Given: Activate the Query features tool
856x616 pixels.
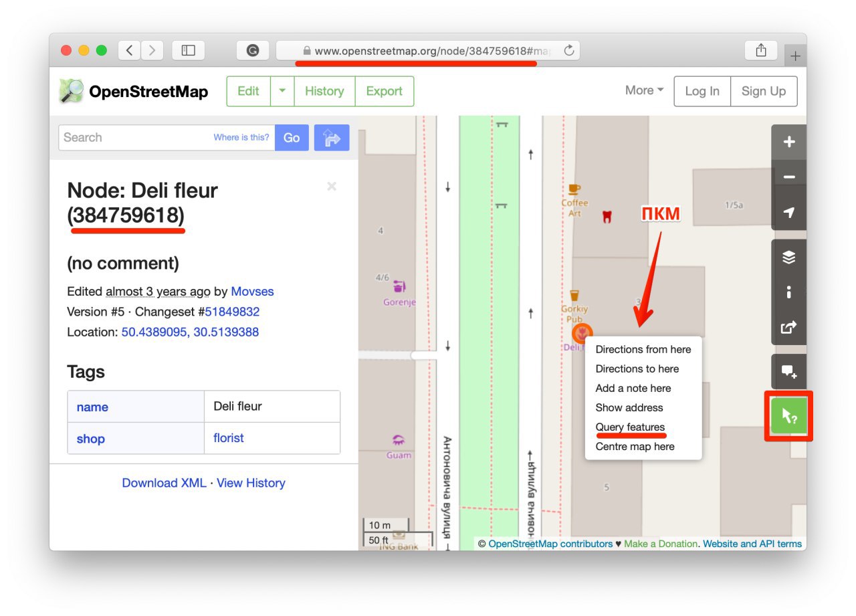Looking at the screenshot, I should [x=789, y=416].
